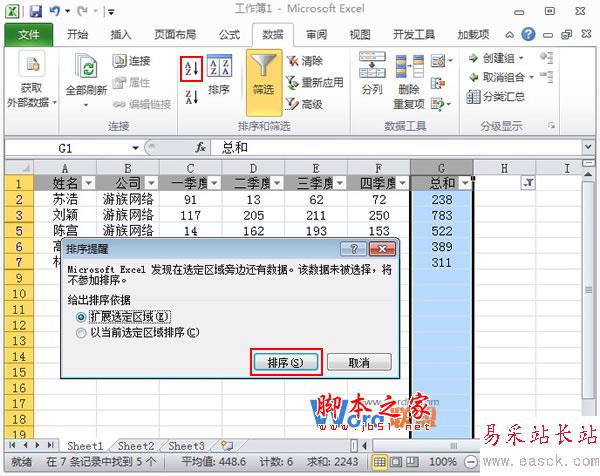Viewport: 600px width, 476px height.
Task: Open Advanced filter 高级
Action: 305,104
